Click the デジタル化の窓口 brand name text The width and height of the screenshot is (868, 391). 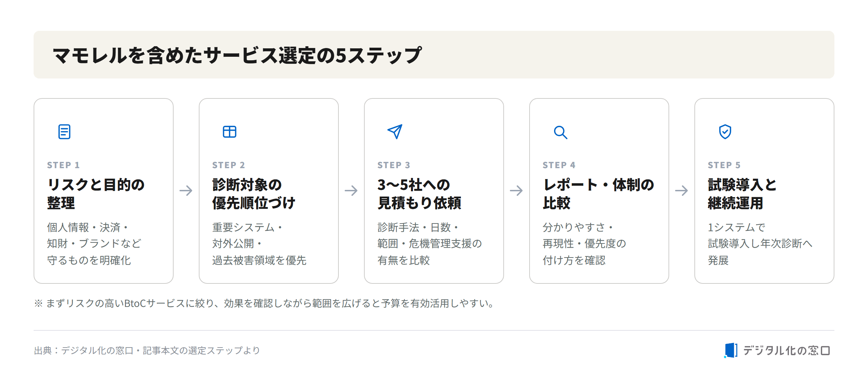coord(786,350)
